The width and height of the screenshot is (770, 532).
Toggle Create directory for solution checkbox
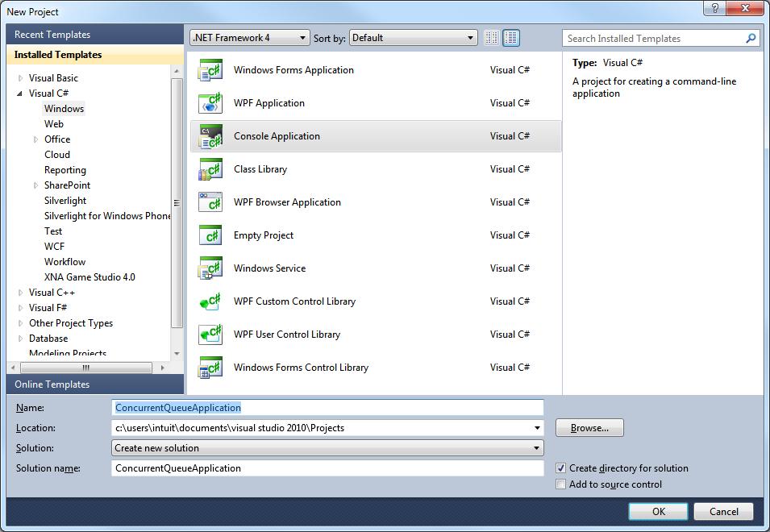[x=561, y=468]
